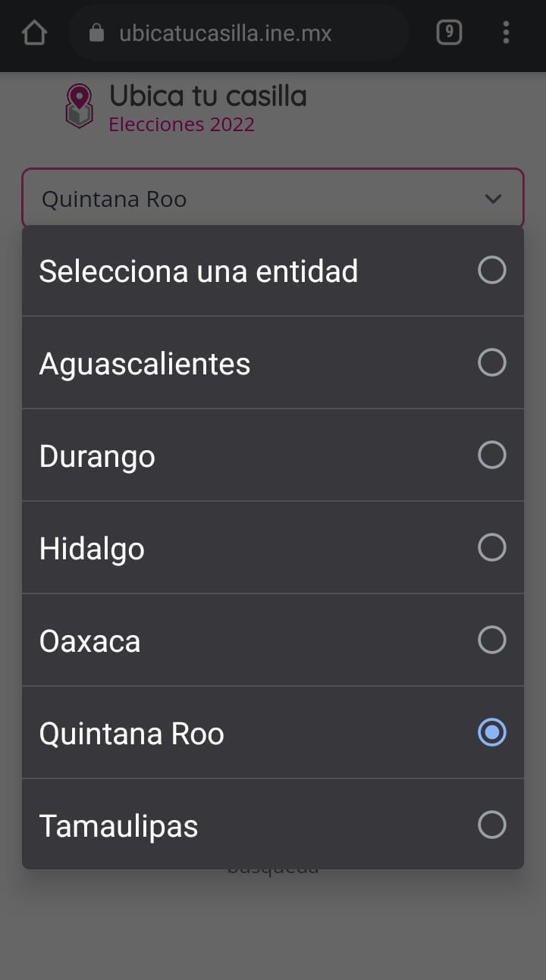The image size is (546, 980).
Task: Select the Oaxaca radio button
Action: (491, 640)
